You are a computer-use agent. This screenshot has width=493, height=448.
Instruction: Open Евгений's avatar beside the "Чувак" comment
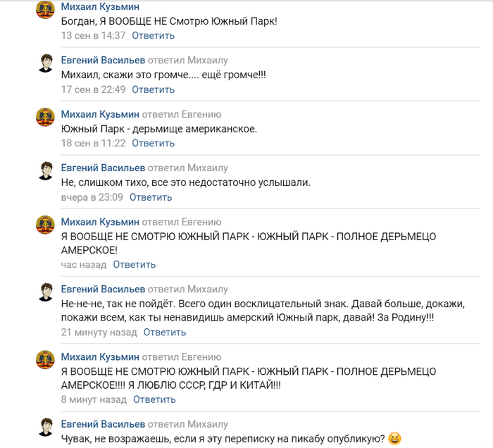(46, 427)
